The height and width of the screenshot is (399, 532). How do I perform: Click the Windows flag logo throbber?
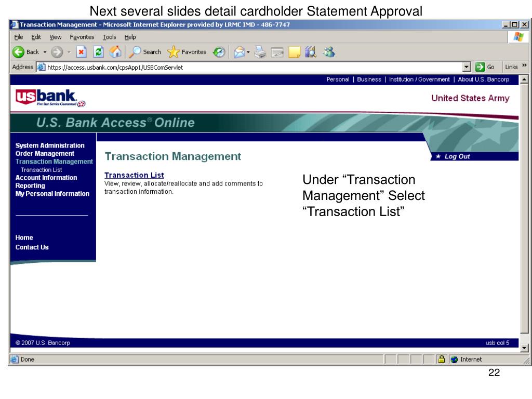point(518,37)
